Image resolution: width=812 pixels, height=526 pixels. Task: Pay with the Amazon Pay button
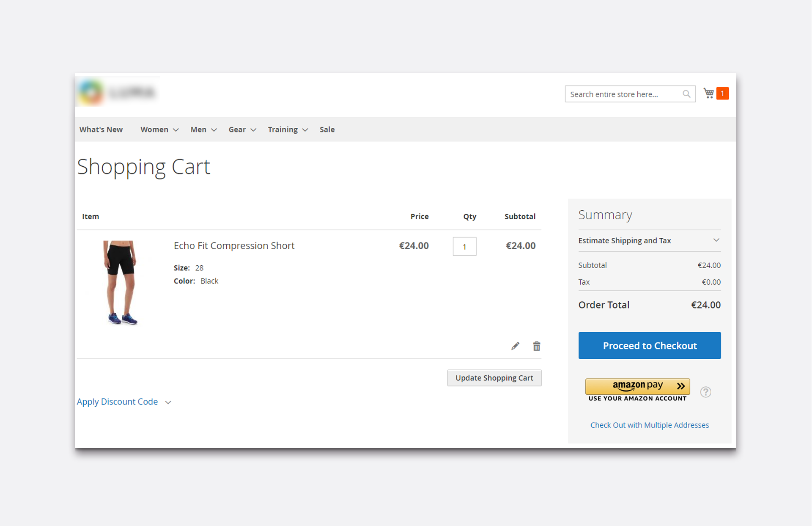[x=637, y=386]
